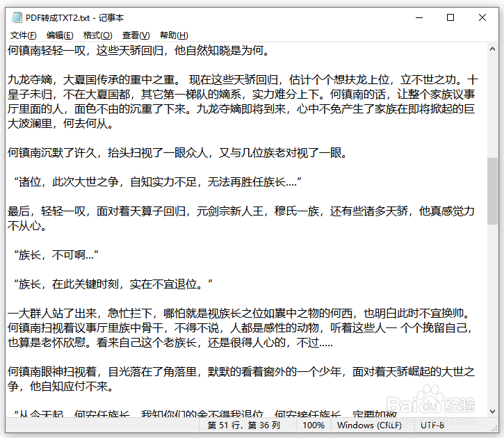The height and width of the screenshot is (438, 504).
Task: Click the UTF-8 encoding status entry
Action: pos(432,425)
